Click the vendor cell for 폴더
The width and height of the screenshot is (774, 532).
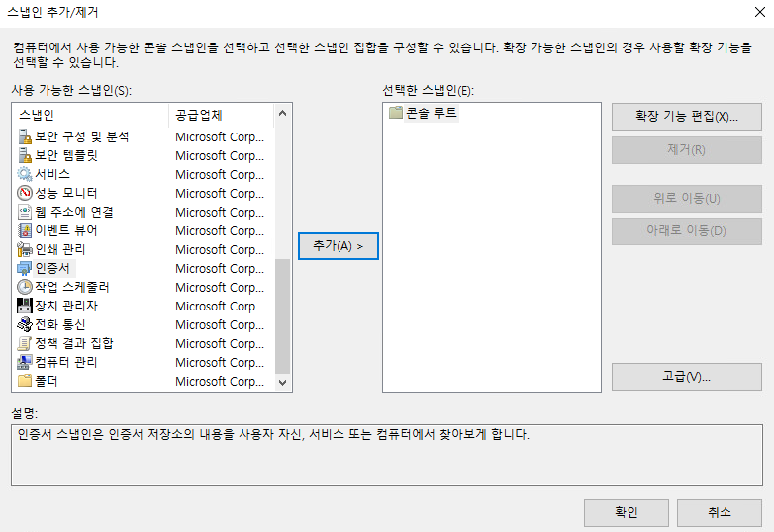click(x=220, y=381)
